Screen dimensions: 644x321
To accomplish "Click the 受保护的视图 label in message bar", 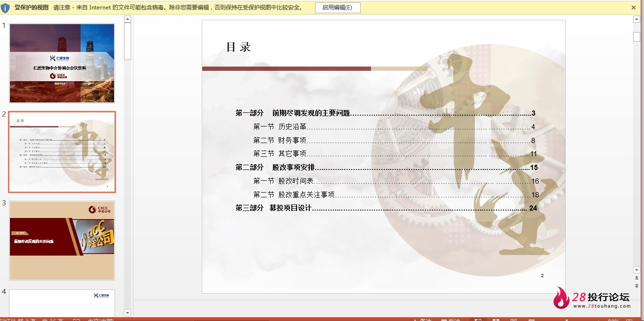I will point(31,8).
